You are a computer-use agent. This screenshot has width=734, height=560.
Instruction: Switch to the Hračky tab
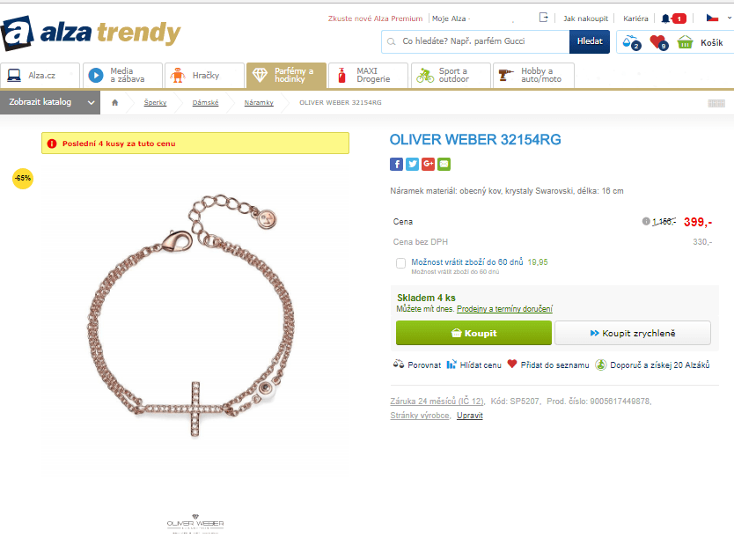point(204,76)
